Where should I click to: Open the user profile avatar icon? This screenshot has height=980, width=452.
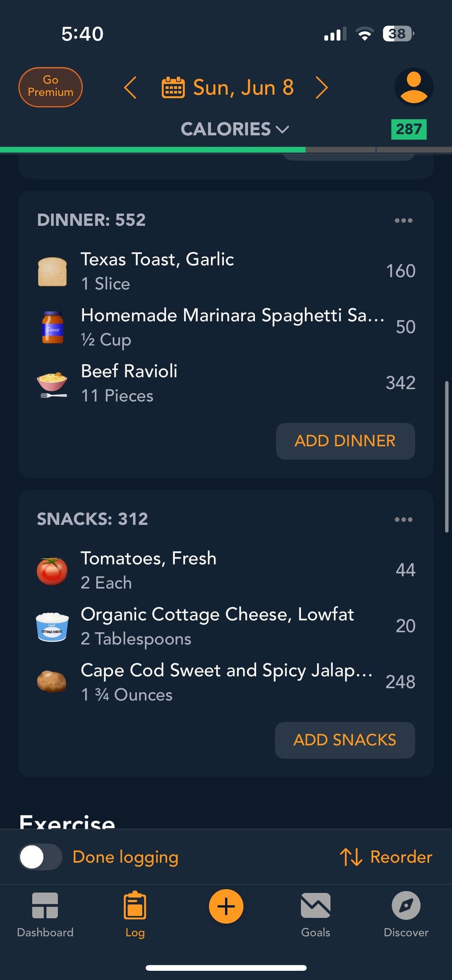click(x=413, y=87)
